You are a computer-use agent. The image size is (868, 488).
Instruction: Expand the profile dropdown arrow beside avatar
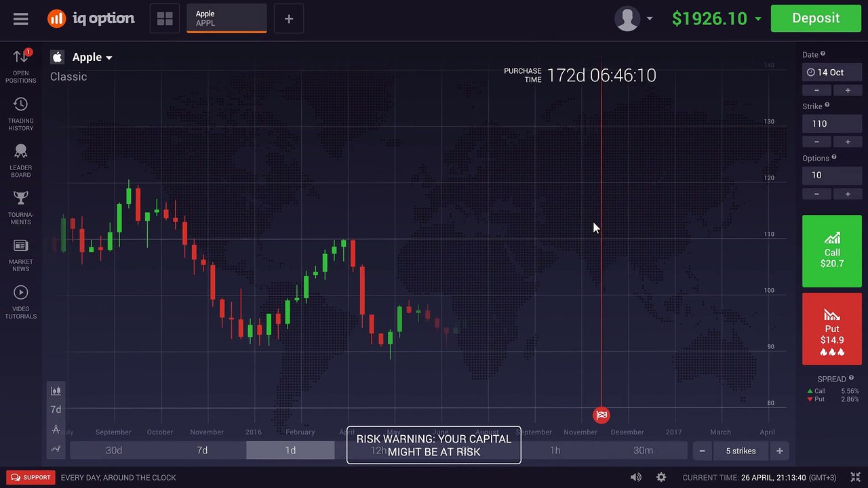click(650, 19)
